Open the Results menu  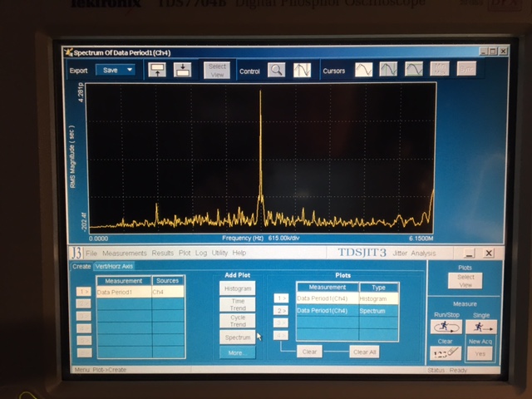click(x=163, y=253)
